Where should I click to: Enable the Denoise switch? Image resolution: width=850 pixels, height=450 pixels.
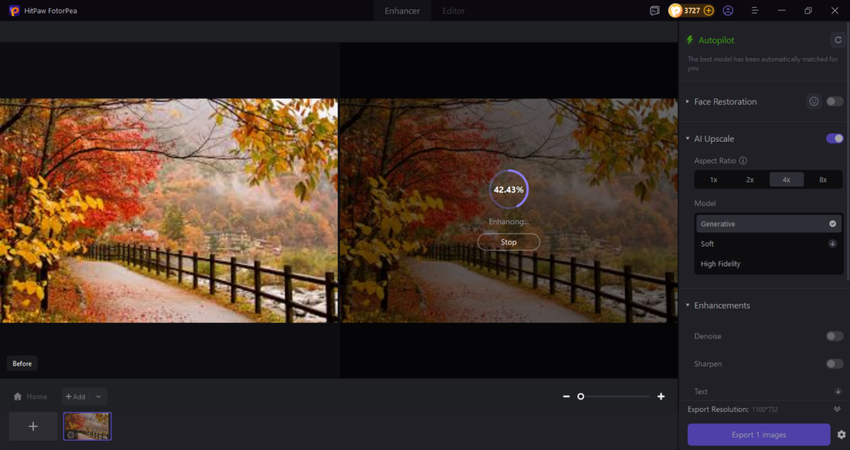(x=834, y=336)
